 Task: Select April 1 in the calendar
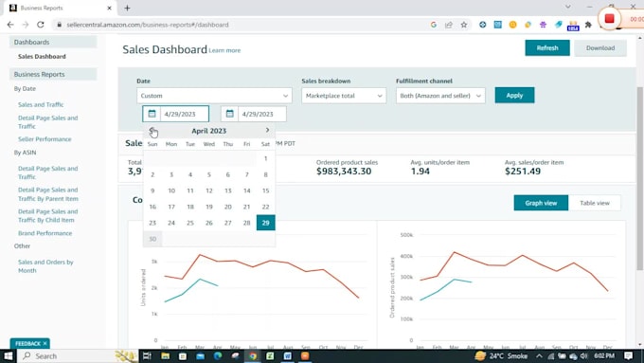click(x=266, y=158)
